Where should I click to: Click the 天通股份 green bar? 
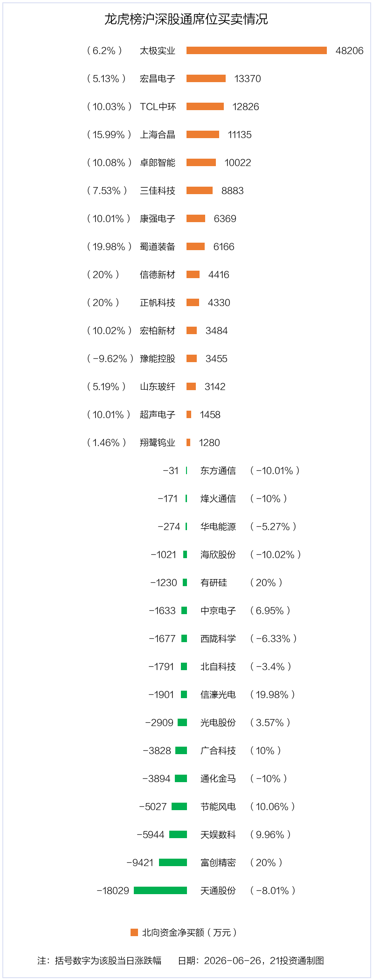click(x=160, y=890)
